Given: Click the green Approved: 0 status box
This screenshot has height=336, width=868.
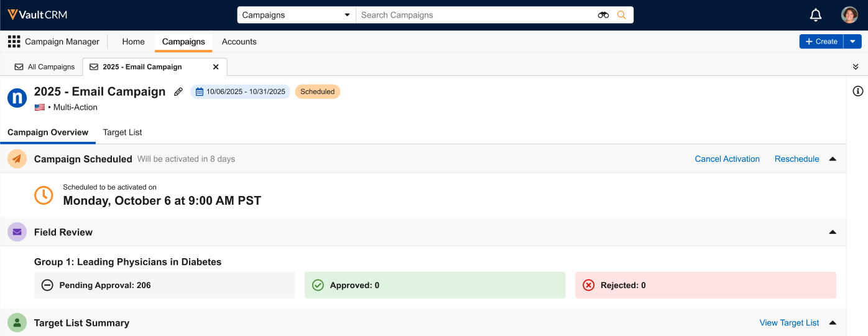Looking at the screenshot, I should pyautogui.click(x=435, y=285).
